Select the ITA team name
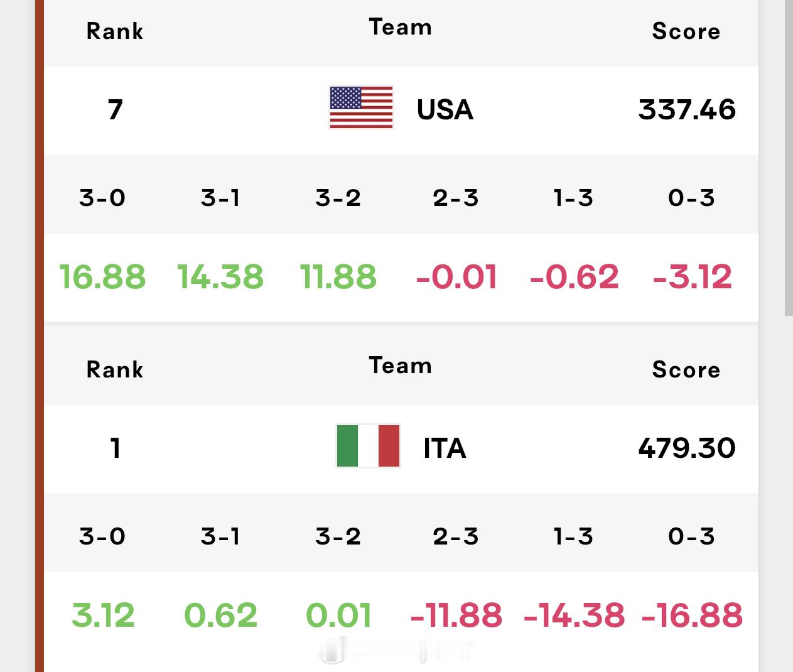Image resolution: width=793 pixels, height=672 pixels. point(445,448)
